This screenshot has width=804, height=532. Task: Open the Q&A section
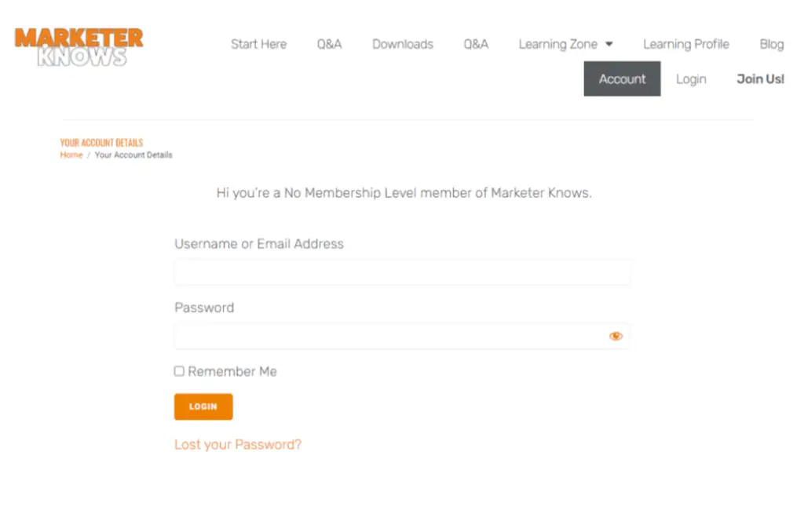coord(329,44)
